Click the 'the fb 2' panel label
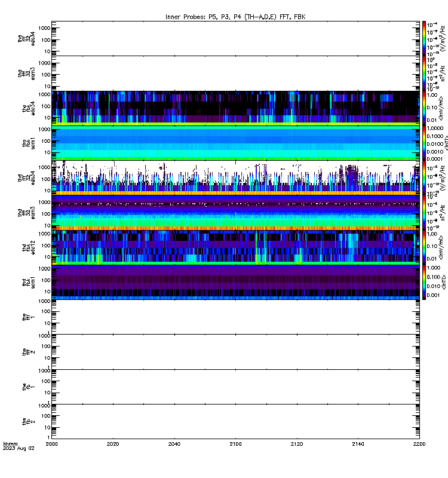The width and height of the screenshot is (448, 478). pos(28,421)
